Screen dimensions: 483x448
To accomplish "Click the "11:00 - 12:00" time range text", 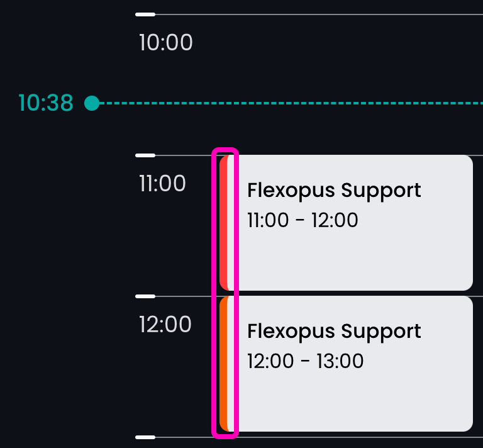I will pos(303,220).
